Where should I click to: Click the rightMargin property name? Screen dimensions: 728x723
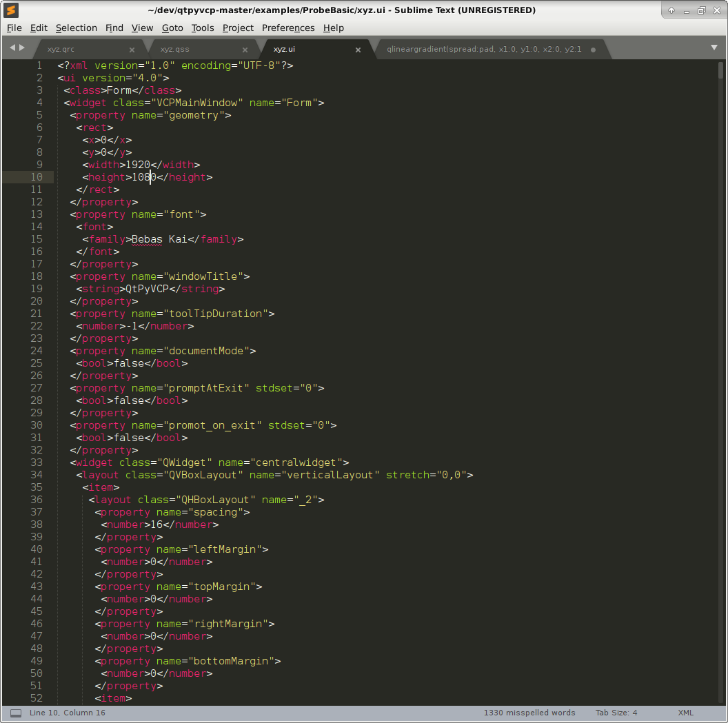pyautogui.click(x=228, y=624)
